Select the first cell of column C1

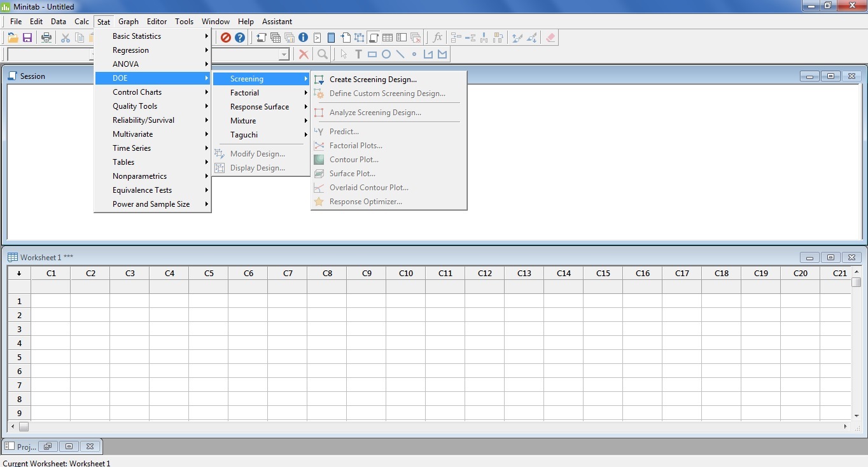click(x=50, y=300)
